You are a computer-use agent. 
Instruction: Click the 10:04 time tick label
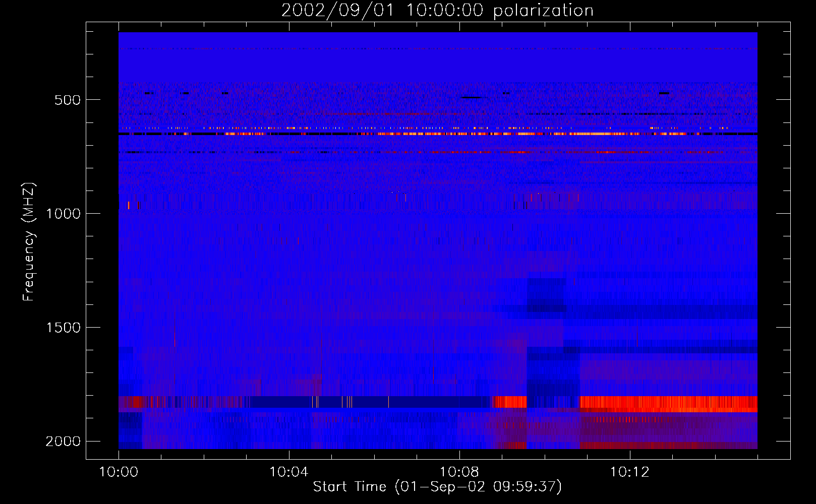coord(289,472)
